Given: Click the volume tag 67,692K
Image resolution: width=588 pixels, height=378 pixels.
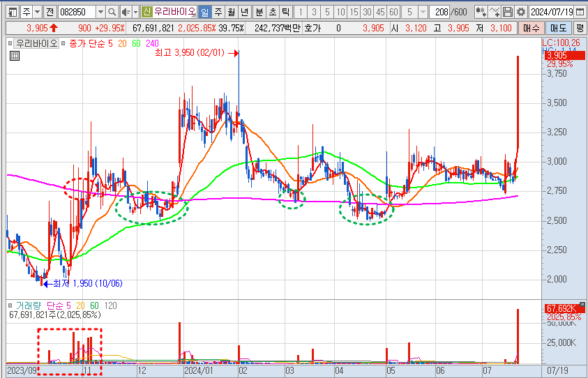Looking at the screenshot, I should (x=564, y=309).
